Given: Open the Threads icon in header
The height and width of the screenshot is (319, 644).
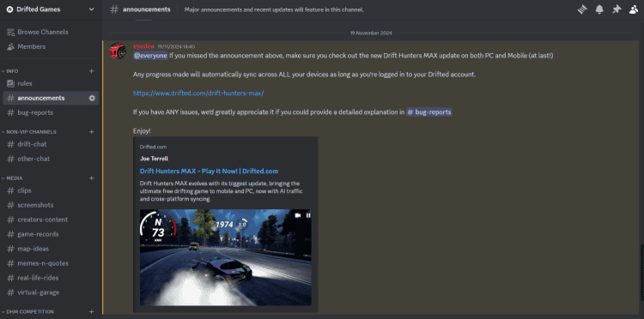Looking at the screenshot, I should [582, 9].
